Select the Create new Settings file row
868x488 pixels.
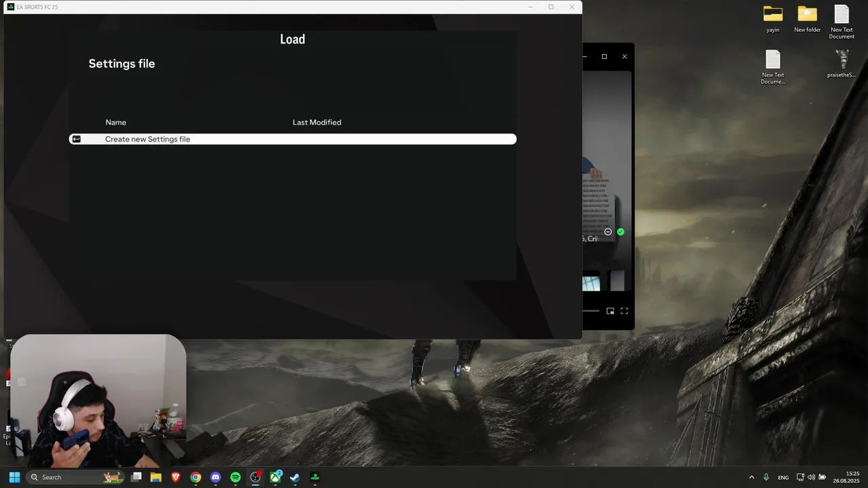coord(293,139)
